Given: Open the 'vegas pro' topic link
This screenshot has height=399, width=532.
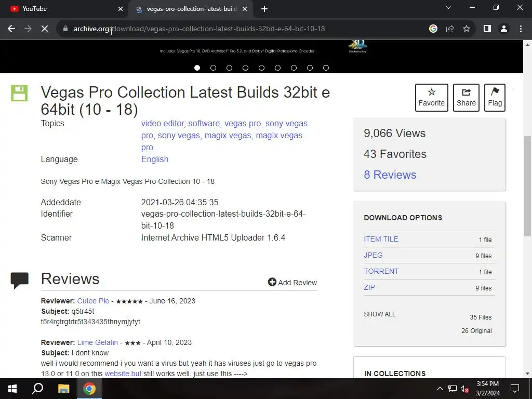Looking at the screenshot, I should pyautogui.click(x=243, y=124).
